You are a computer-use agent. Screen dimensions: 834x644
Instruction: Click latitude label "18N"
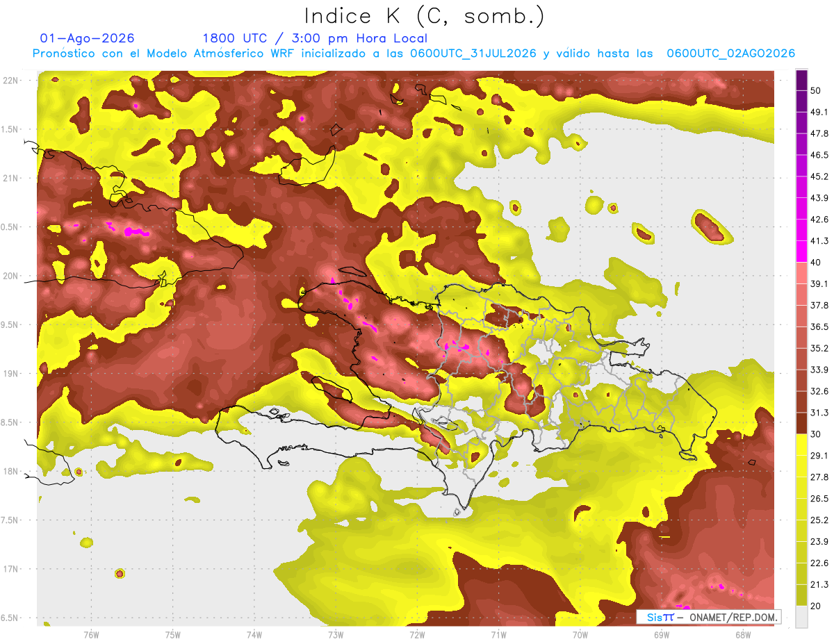point(10,472)
